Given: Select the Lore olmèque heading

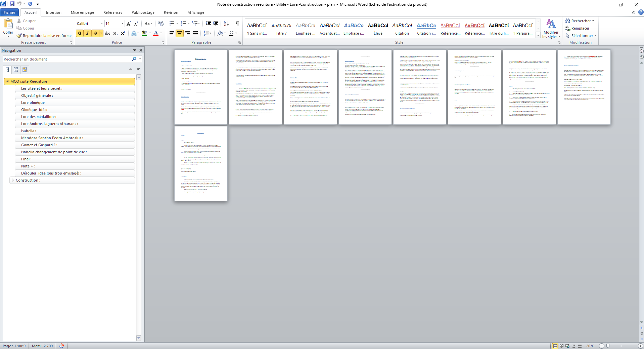Looking at the screenshot, I should coord(34,103).
